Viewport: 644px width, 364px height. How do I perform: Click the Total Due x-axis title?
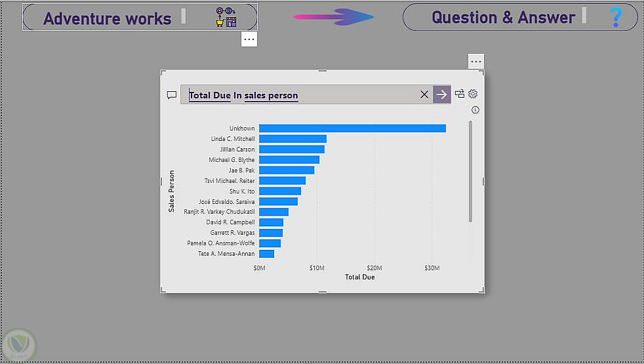click(359, 277)
